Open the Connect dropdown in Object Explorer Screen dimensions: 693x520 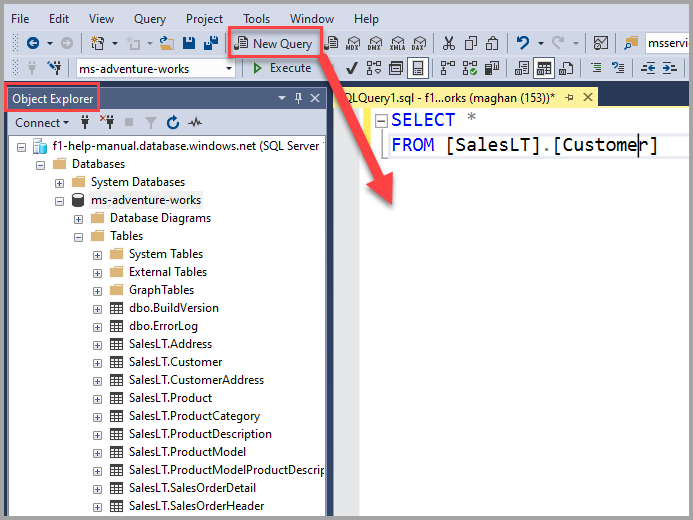[x=42, y=122]
